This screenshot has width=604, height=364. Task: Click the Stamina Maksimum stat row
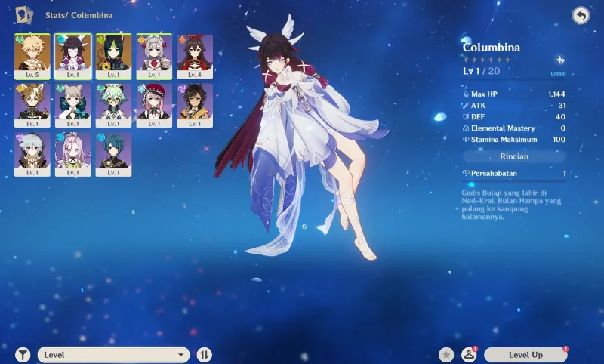[514, 140]
